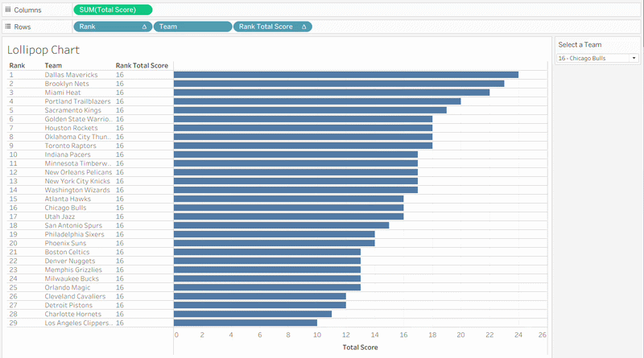Click the Washington Wizards label
Image resolution: width=644 pixels, height=358 pixels.
[x=77, y=190]
